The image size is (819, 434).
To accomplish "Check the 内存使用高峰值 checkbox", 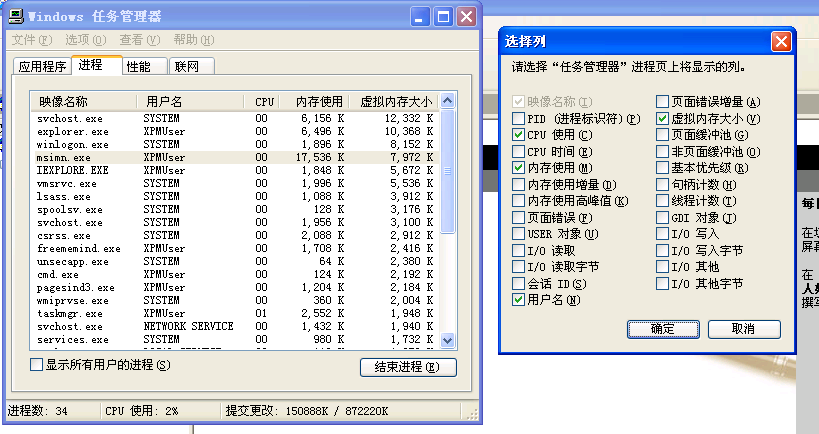I will pos(518,201).
